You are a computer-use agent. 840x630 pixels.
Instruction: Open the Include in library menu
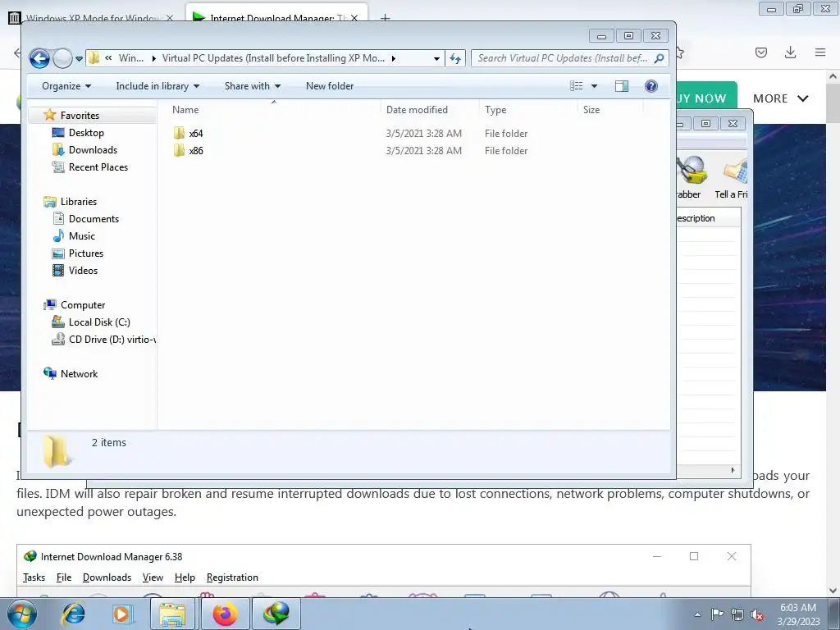[x=157, y=86]
